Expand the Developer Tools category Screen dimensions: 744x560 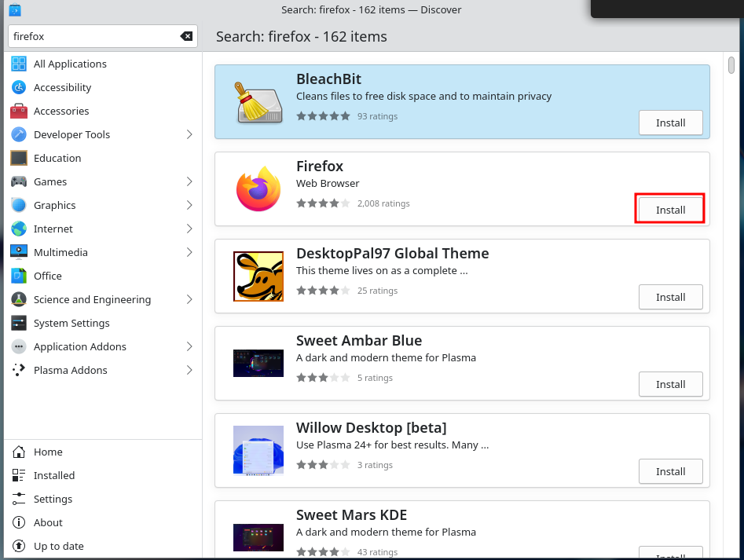point(189,134)
